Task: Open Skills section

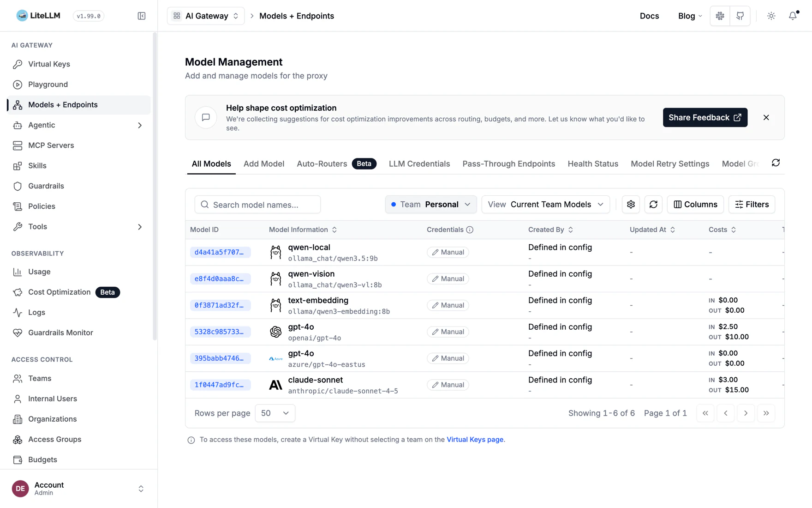Action: tap(79, 166)
